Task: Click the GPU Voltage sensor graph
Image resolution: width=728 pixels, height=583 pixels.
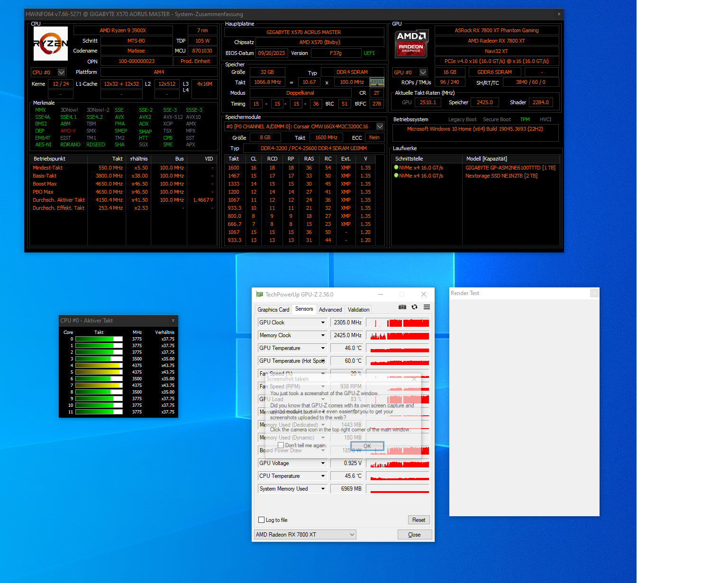Action: tap(398, 463)
